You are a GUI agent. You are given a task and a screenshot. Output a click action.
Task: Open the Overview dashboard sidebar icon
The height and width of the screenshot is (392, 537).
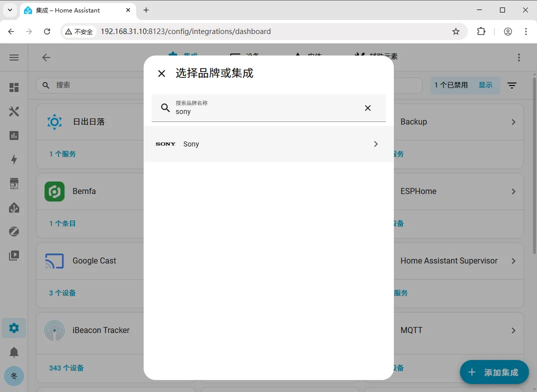[14, 87]
